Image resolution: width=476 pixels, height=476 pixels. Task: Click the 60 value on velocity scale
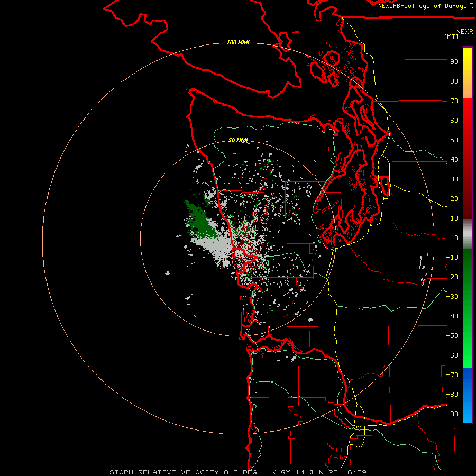click(454, 121)
